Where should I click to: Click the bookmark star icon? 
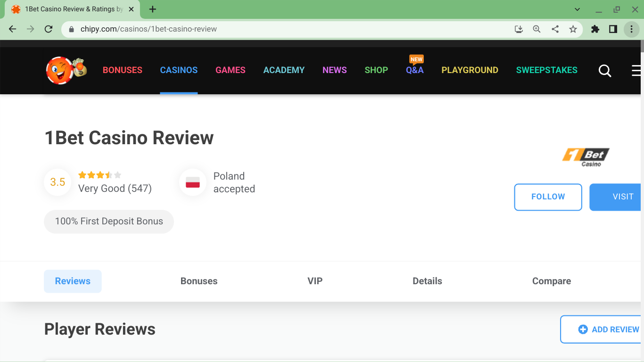(573, 29)
